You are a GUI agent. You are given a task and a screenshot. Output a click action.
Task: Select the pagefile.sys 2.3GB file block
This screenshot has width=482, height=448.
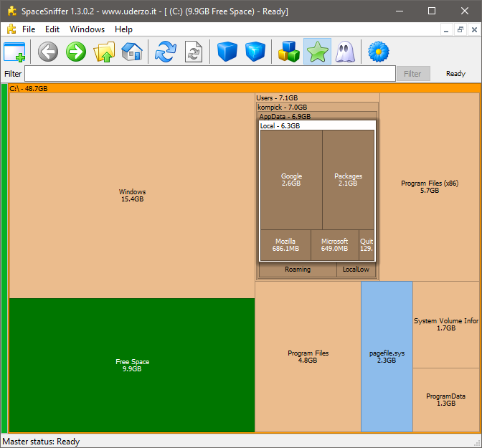(387, 356)
